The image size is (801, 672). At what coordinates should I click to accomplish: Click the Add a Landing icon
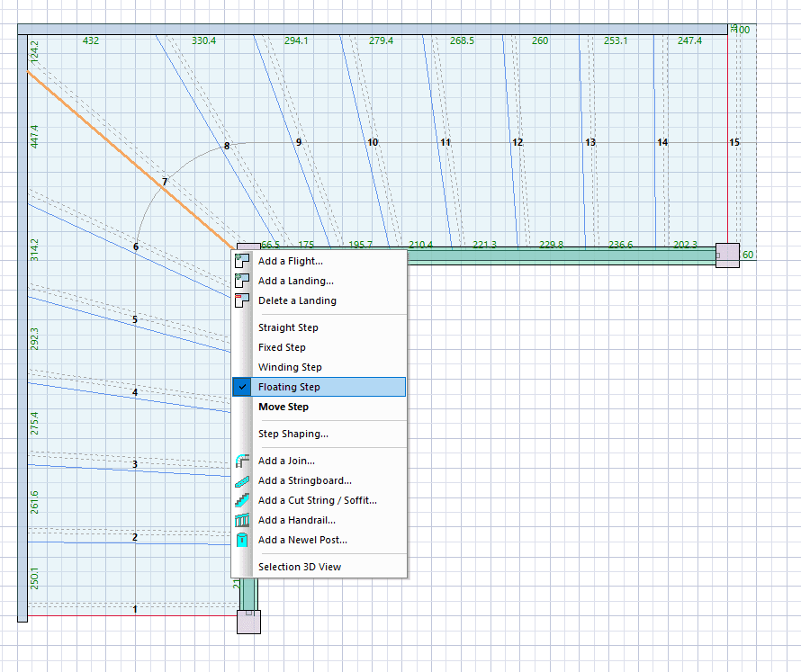[242, 281]
